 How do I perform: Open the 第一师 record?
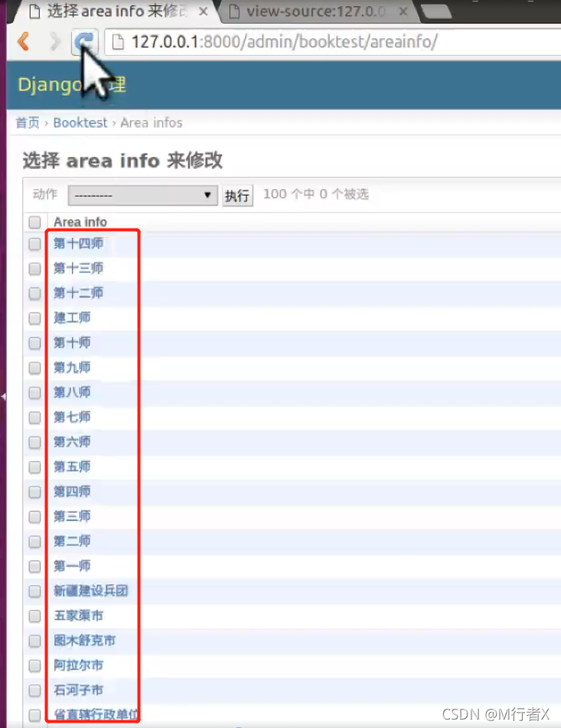pyautogui.click(x=72, y=566)
